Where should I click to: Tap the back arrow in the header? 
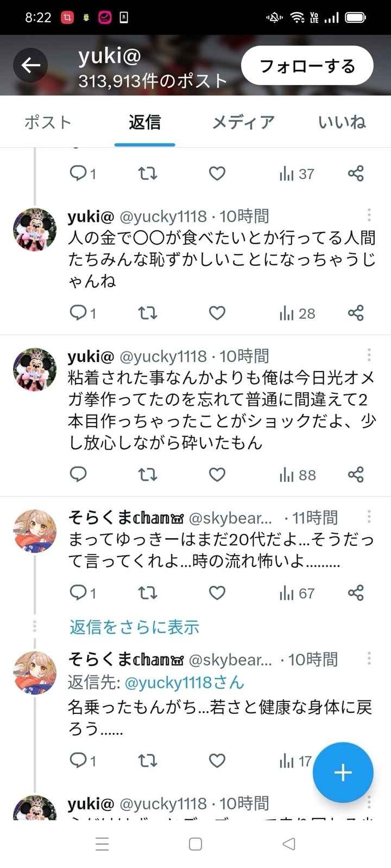(30, 66)
